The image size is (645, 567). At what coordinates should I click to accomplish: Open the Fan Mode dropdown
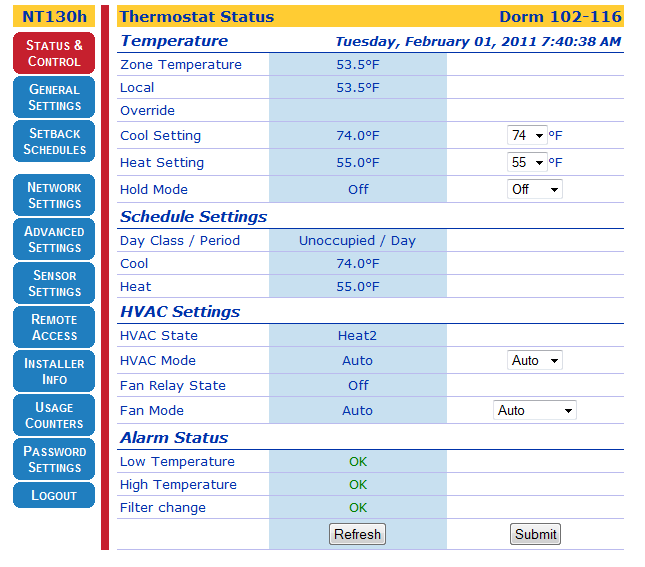[x=535, y=411]
